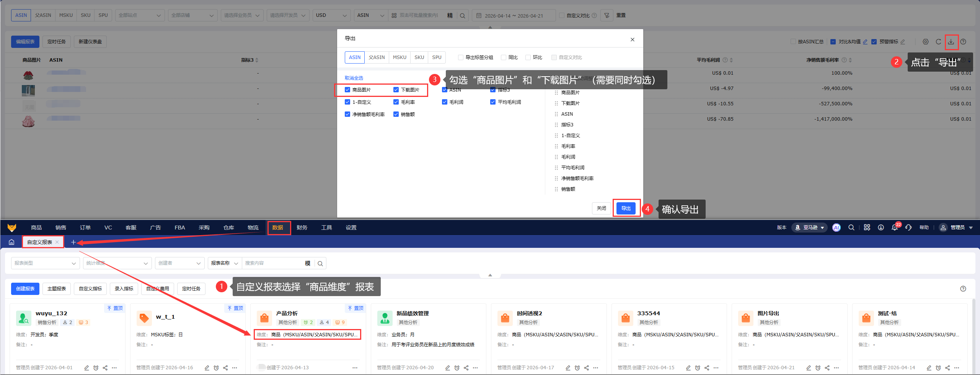Open the apps grid icon in navbar
The image size is (980, 375).
coord(867,228)
